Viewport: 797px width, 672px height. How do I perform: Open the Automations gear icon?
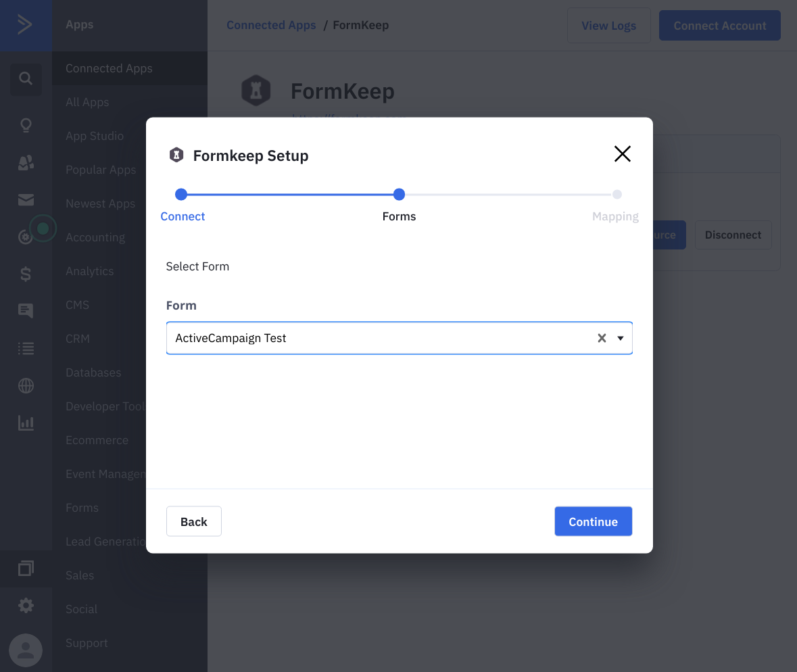(24, 237)
